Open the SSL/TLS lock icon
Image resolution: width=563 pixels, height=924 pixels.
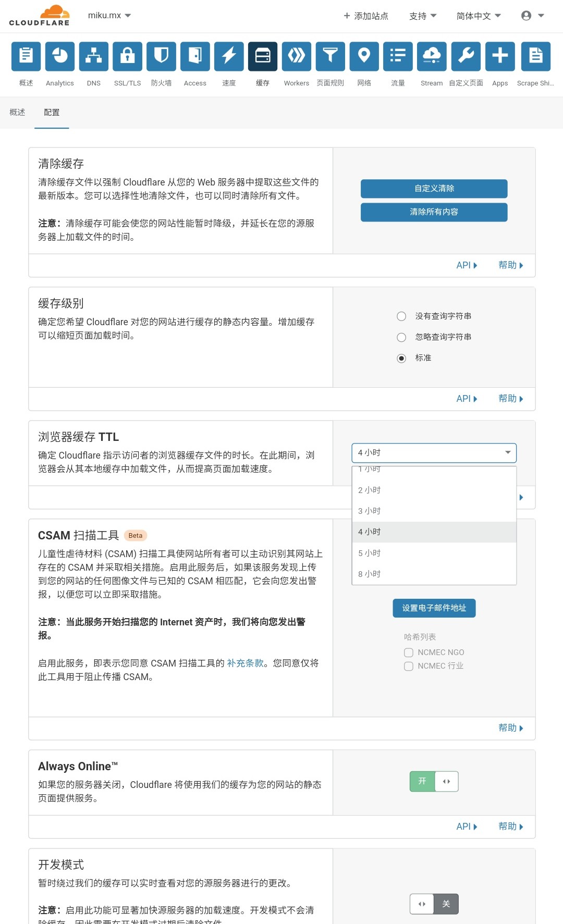[x=128, y=56]
